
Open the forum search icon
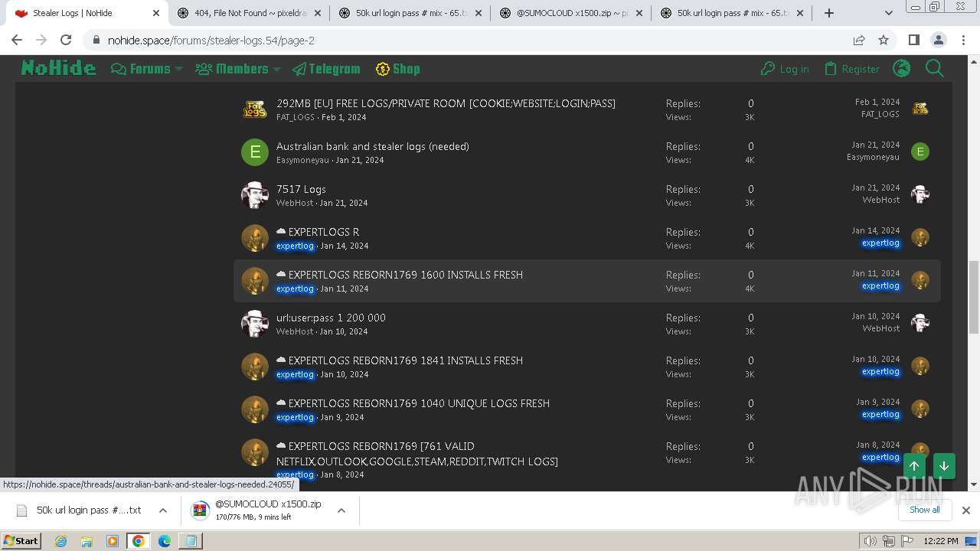[x=935, y=69]
